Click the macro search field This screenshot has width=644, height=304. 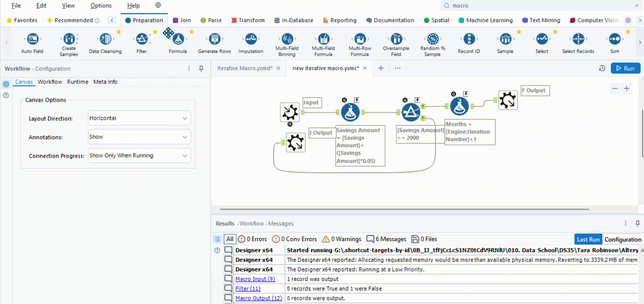pyautogui.click(x=539, y=6)
